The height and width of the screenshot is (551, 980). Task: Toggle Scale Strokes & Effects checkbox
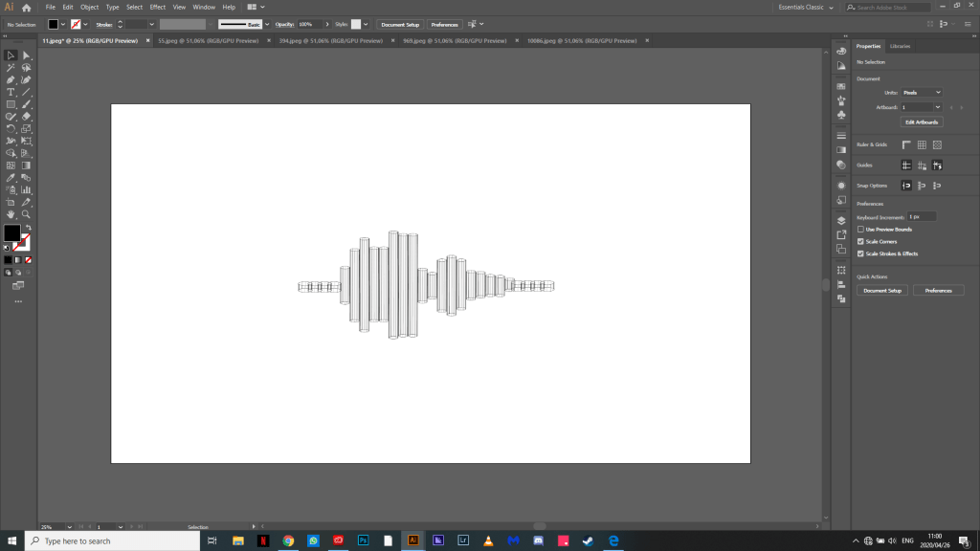click(x=861, y=253)
